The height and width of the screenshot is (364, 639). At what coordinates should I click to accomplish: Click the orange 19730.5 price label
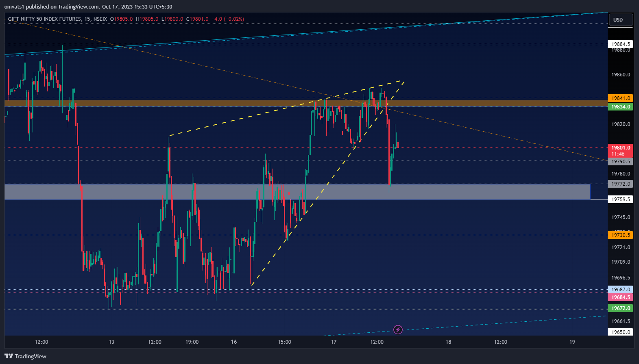[x=620, y=235]
